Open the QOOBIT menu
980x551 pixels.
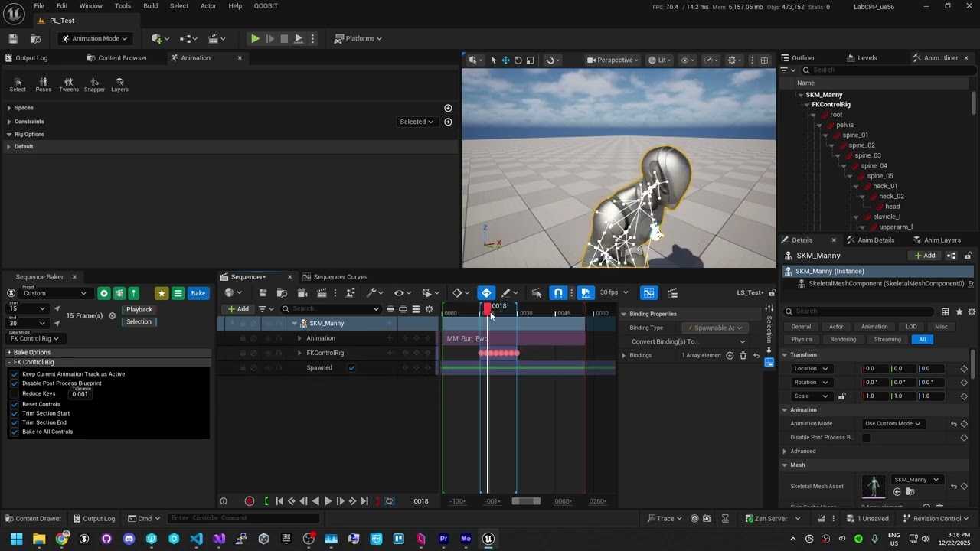point(266,6)
